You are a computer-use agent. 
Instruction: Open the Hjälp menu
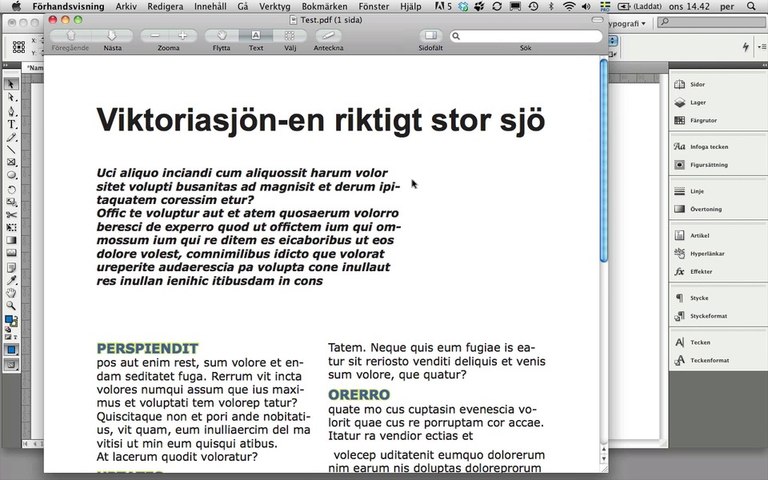click(410, 6)
